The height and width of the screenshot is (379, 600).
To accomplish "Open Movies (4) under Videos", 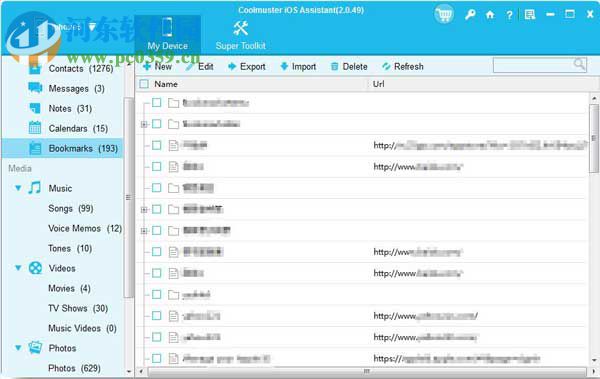I will (x=69, y=288).
